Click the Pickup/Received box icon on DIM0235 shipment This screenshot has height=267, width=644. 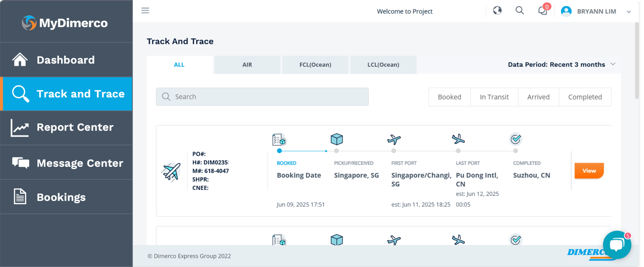coord(336,139)
